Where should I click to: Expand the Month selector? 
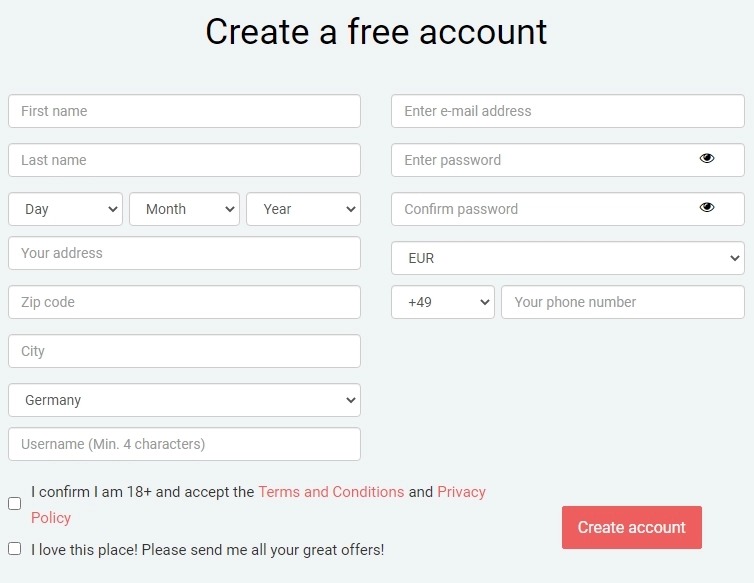point(184,209)
